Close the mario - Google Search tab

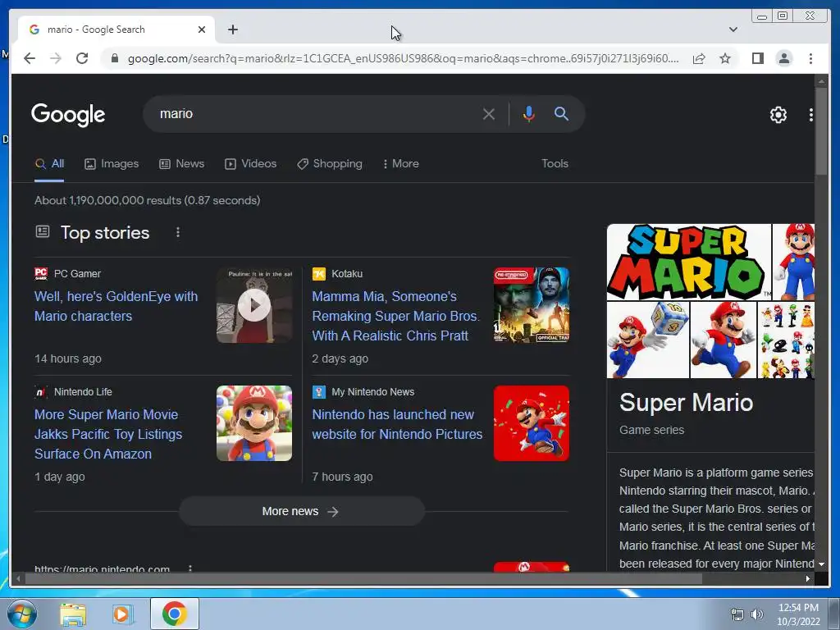202,30
